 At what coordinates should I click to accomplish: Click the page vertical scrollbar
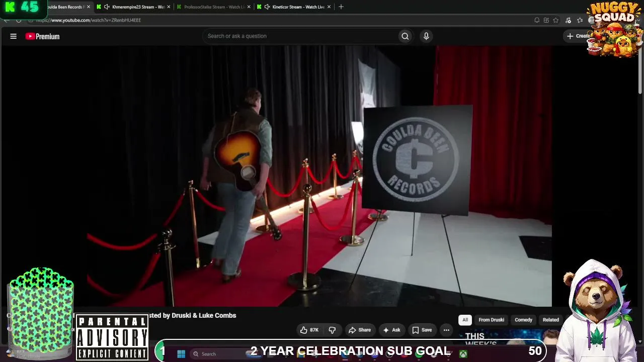640,70
